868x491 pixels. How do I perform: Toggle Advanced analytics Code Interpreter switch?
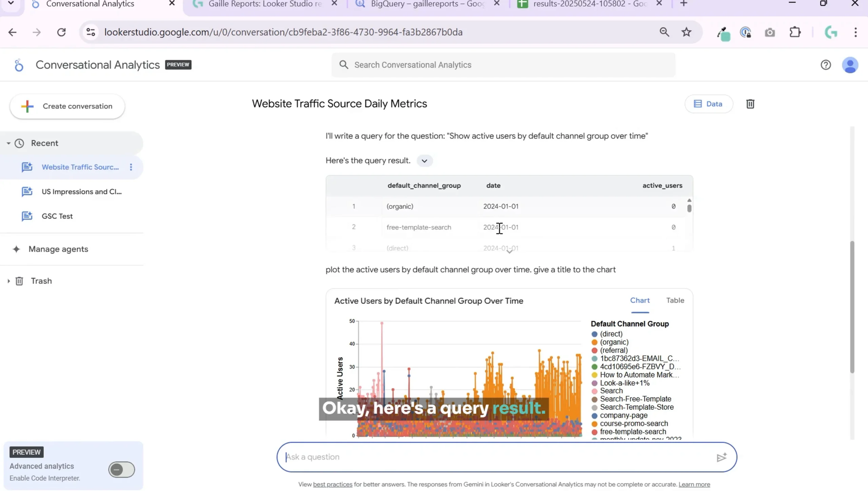122,470
